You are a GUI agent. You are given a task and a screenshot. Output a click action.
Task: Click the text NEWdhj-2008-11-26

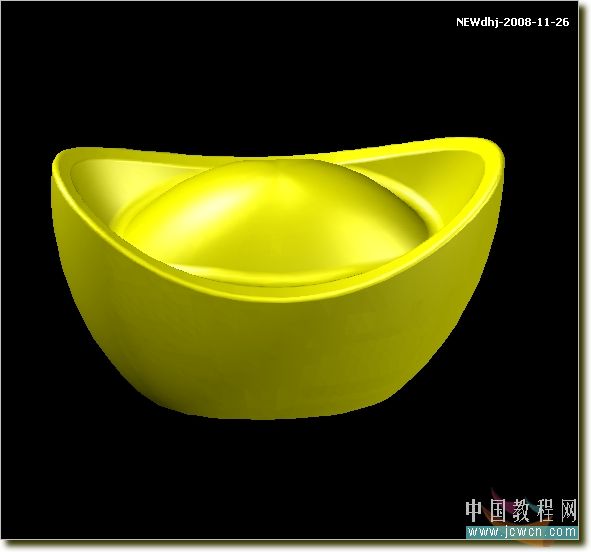[x=512, y=22]
